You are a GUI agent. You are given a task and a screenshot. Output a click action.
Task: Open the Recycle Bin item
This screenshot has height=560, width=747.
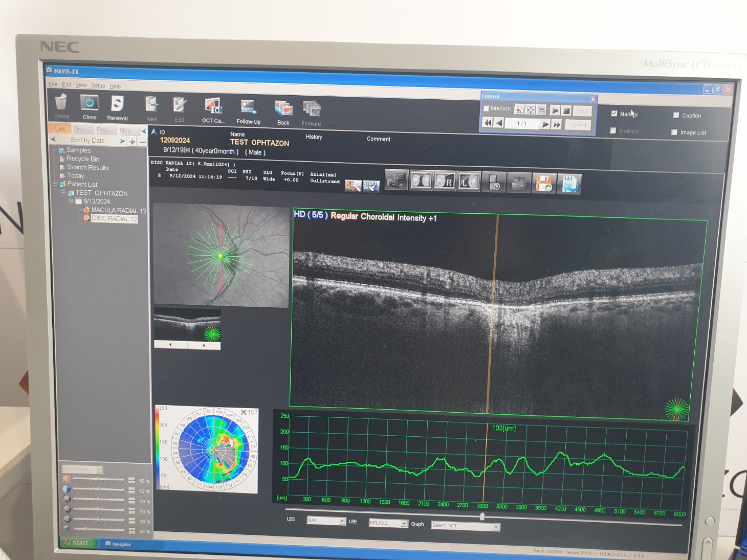pos(82,159)
